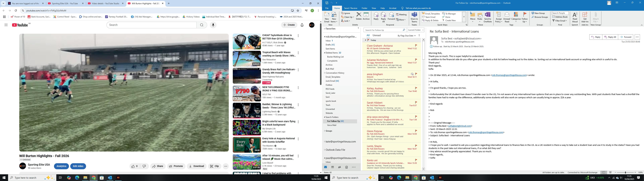Toggle flag on Clare Graham email
This screenshot has height=181, width=644.
tap(416, 45)
